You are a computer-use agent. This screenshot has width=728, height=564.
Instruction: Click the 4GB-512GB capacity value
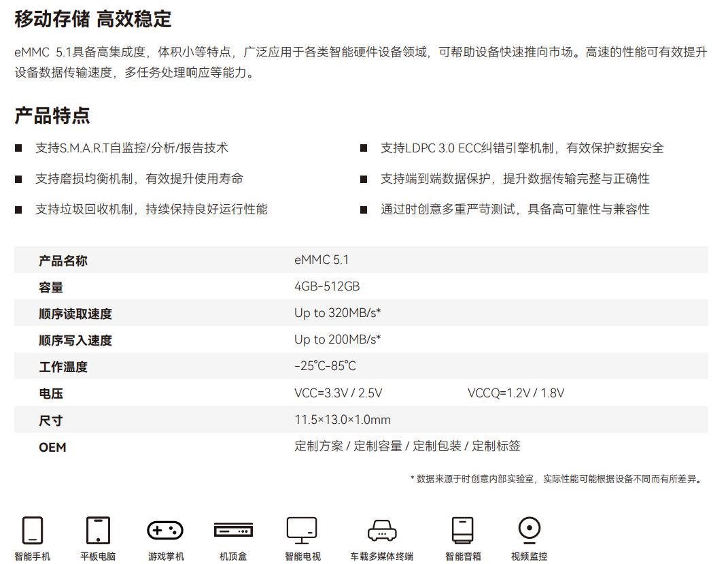327,286
